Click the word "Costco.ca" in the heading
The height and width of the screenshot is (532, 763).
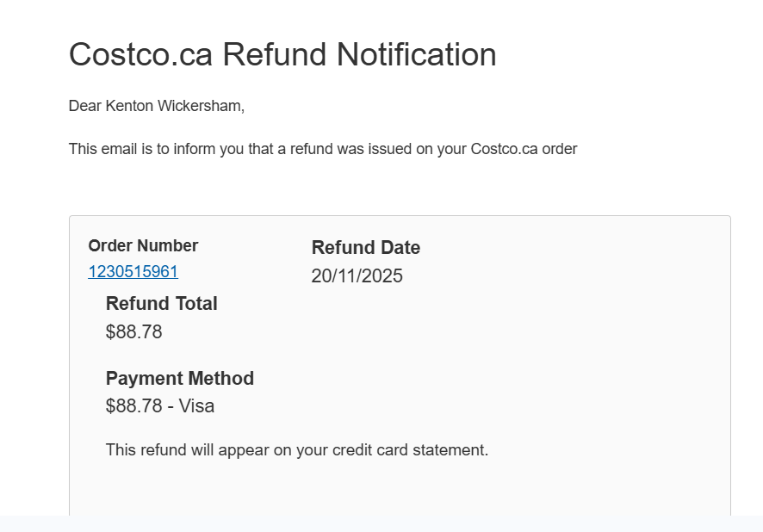click(141, 54)
